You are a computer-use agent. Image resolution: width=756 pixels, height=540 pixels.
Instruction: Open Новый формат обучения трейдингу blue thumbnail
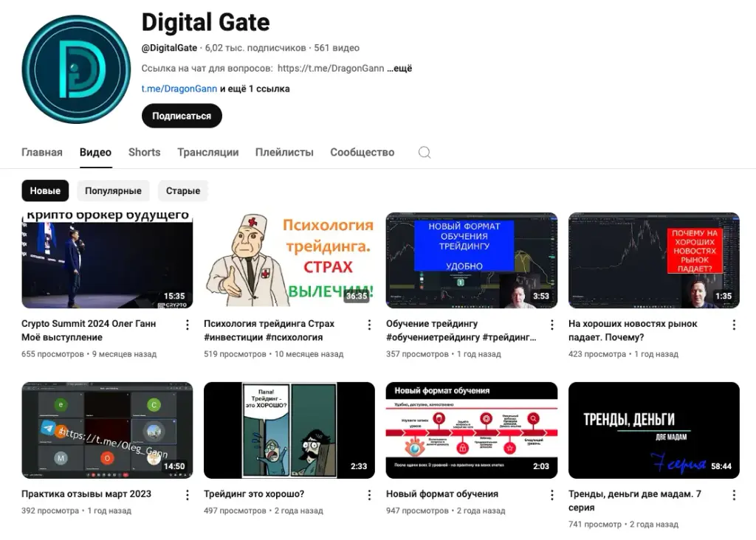pos(472,260)
